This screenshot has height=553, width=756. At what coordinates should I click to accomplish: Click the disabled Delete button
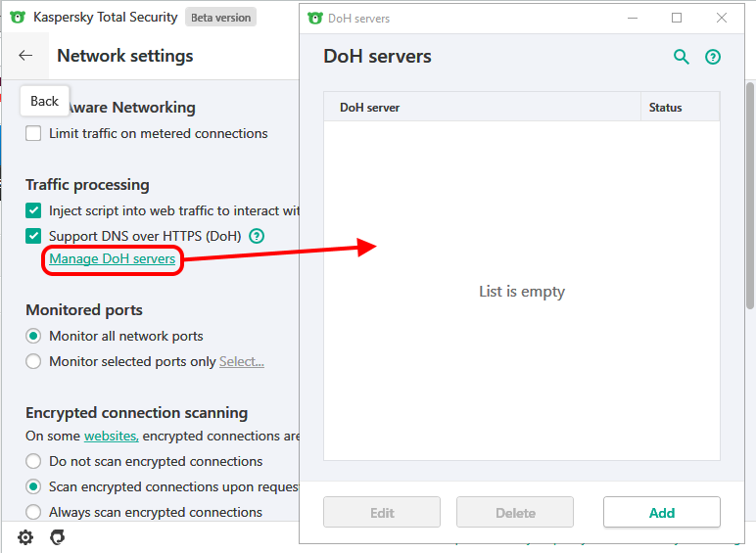[x=515, y=513]
